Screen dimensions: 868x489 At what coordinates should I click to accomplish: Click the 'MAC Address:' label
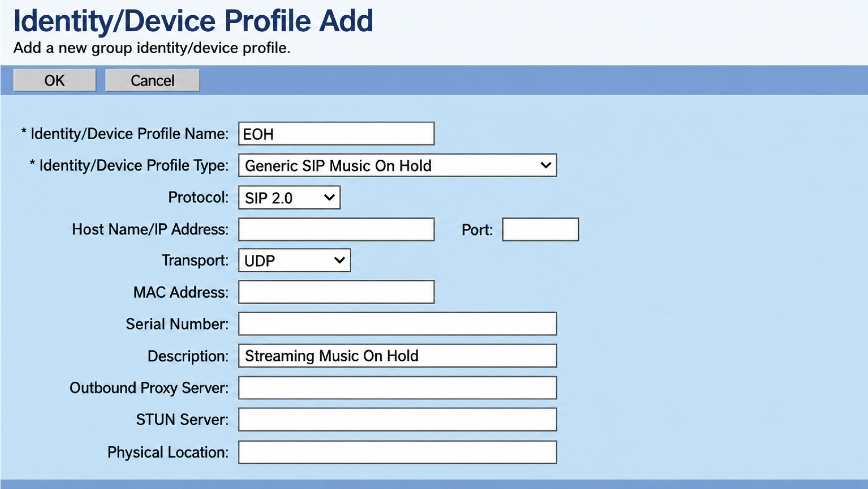point(181,292)
